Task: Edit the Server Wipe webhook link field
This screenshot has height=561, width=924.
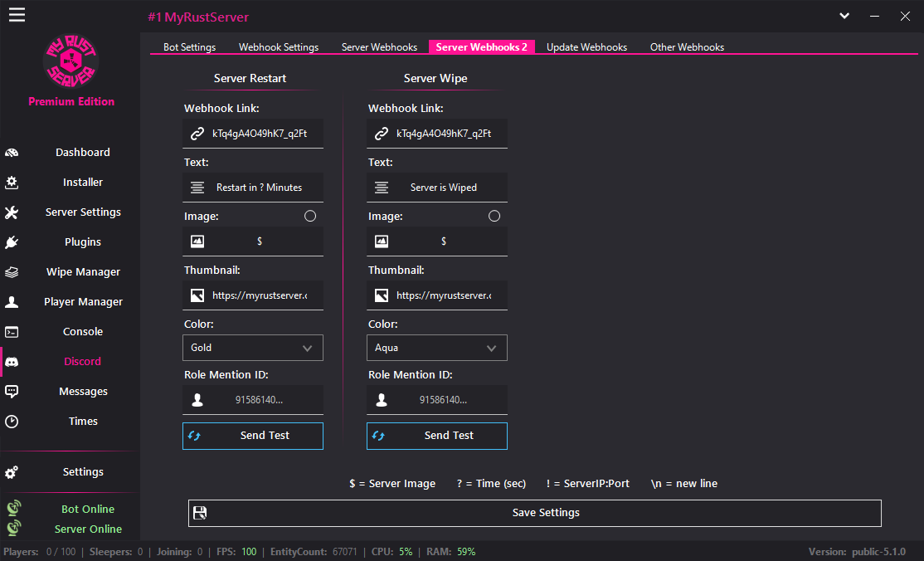Action: [x=436, y=134]
